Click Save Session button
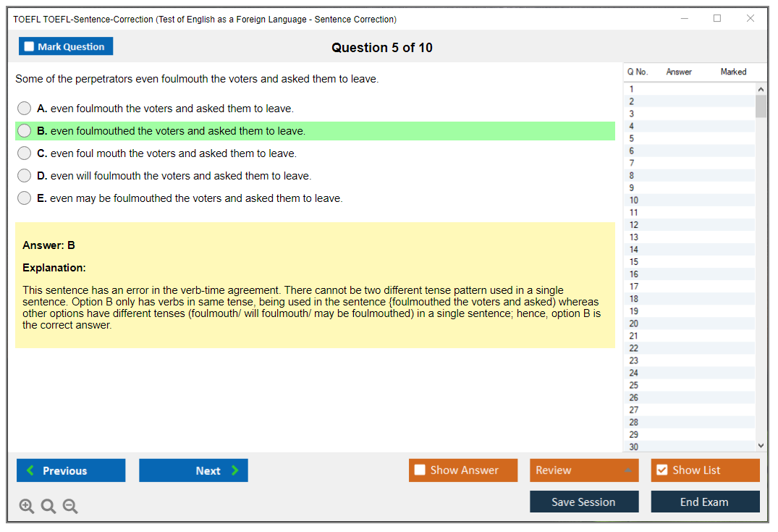 click(584, 502)
